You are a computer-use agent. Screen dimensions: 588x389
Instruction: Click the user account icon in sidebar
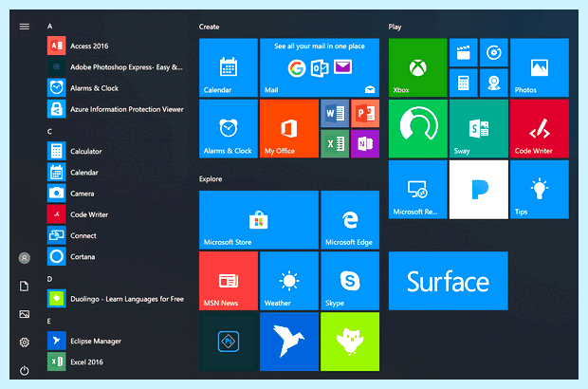click(25, 258)
